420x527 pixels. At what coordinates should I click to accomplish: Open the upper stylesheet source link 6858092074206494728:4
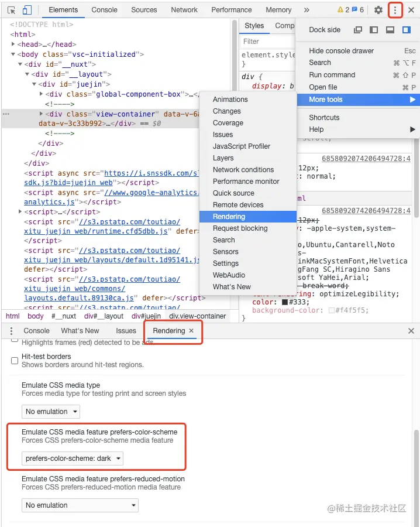tap(366, 159)
